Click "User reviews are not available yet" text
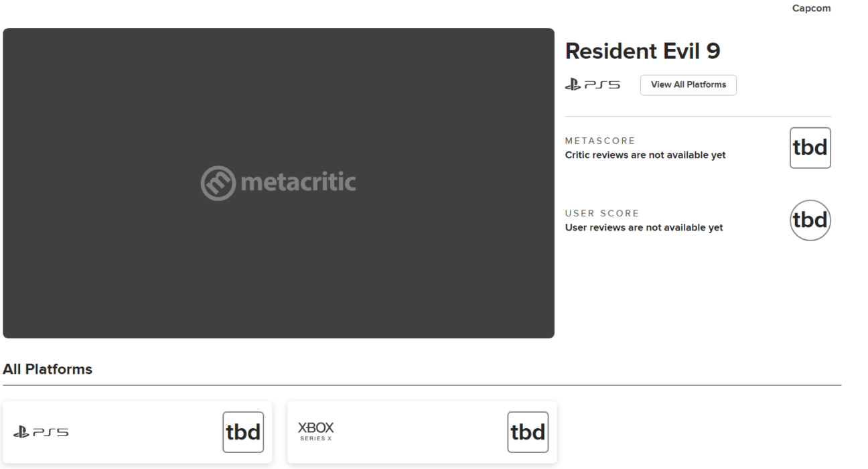The height and width of the screenshot is (469, 868). point(644,228)
